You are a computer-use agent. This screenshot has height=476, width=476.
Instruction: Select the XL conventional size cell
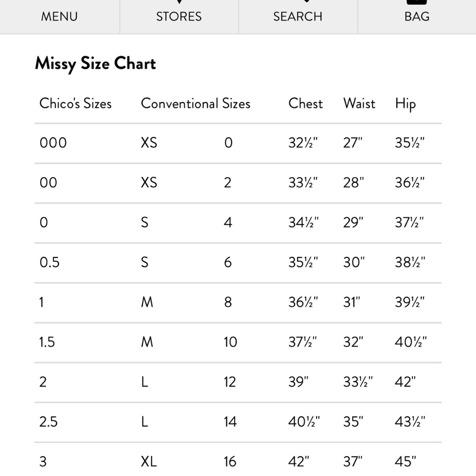click(x=149, y=461)
